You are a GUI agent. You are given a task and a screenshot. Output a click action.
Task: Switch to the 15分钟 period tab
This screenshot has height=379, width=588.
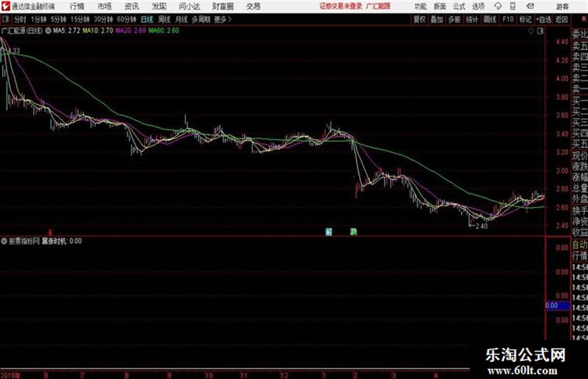pos(80,19)
